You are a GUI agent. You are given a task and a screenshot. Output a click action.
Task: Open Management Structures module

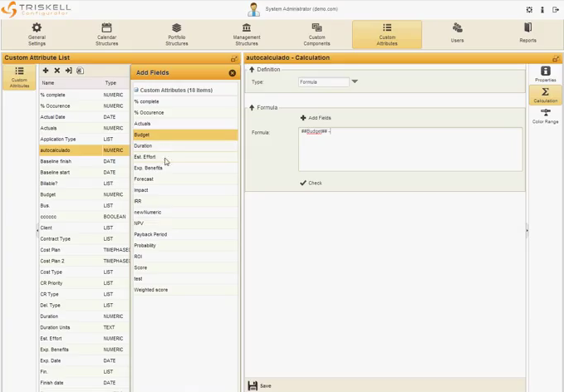[x=247, y=35]
